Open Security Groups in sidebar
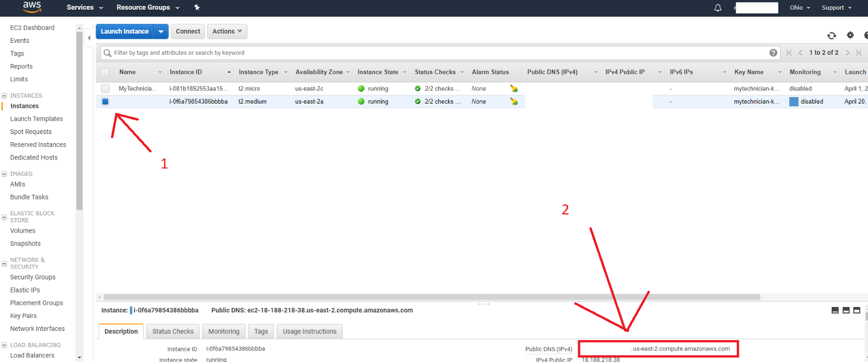 coord(33,277)
